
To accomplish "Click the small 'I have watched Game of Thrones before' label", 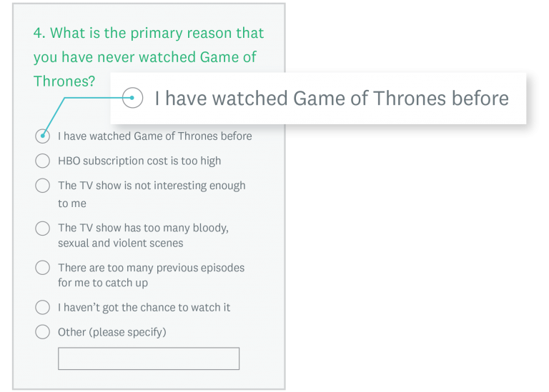I will point(154,136).
